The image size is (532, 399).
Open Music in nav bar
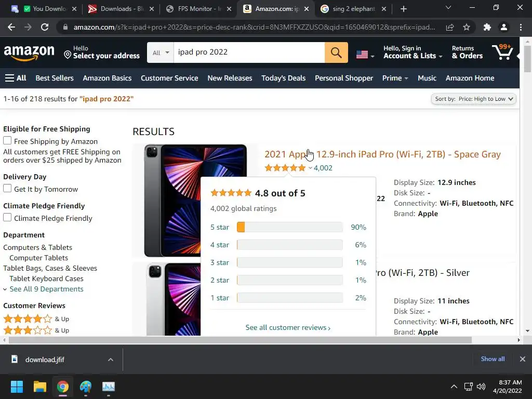click(427, 78)
